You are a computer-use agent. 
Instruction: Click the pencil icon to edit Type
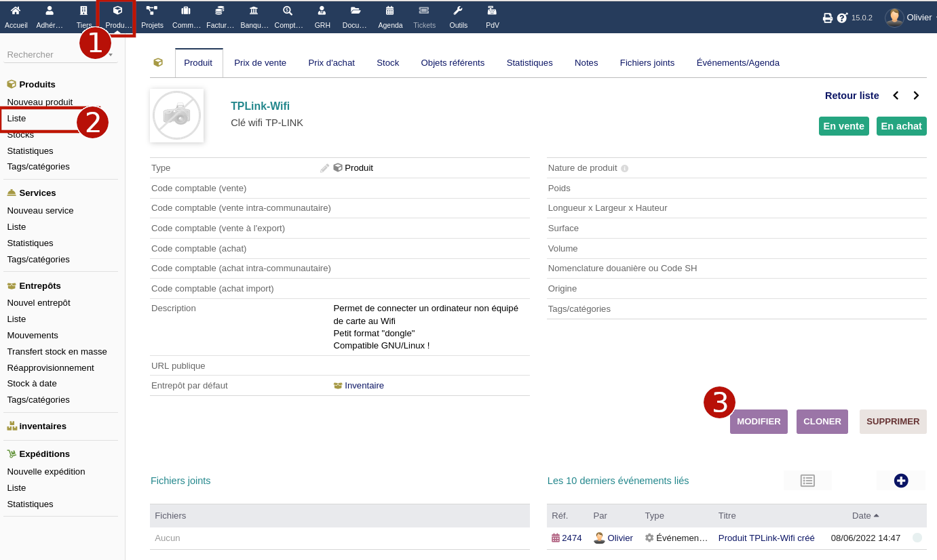[325, 168]
